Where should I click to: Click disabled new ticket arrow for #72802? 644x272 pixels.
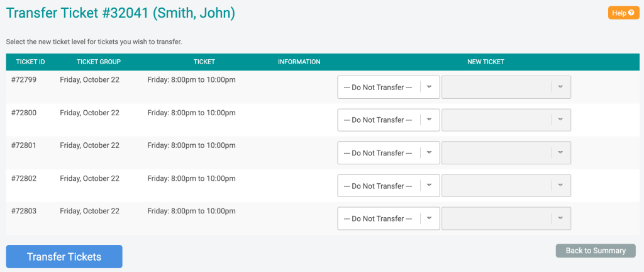[560, 186]
